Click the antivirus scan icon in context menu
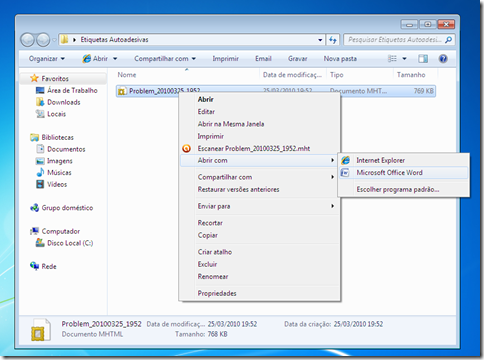Screen dimensions: 484x360 187,149
